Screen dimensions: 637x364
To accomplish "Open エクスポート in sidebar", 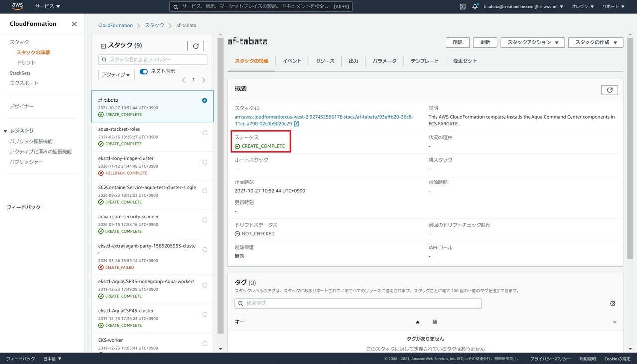I will click(24, 83).
